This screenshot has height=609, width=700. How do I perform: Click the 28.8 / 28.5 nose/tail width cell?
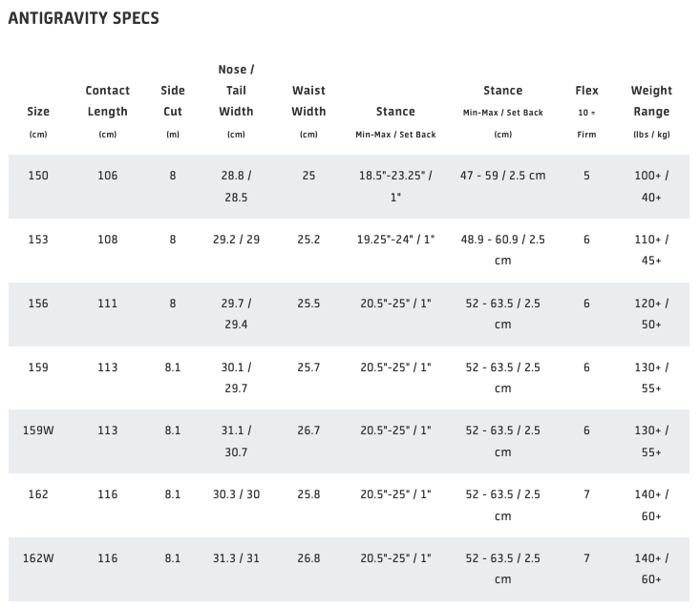[x=236, y=187]
